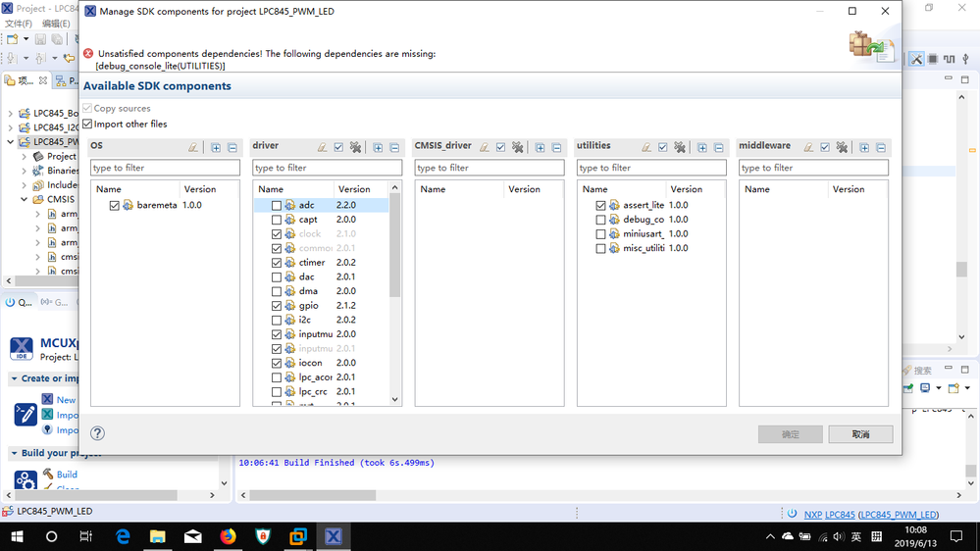
Task: Switch to the 项... project explorer tab
Action: [26, 80]
